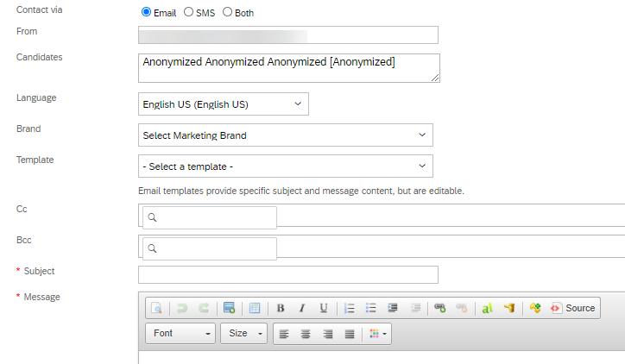Center align the text
Viewport: 625px width, 364px height.
(306, 334)
